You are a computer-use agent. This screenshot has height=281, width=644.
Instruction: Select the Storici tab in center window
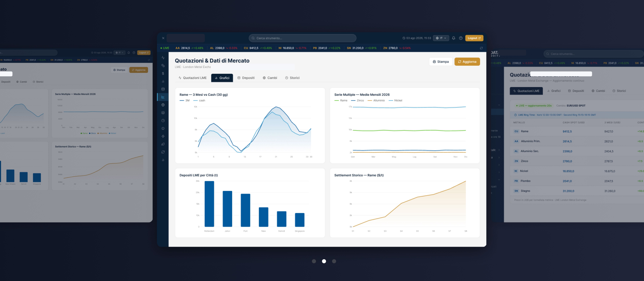pos(292,78)
